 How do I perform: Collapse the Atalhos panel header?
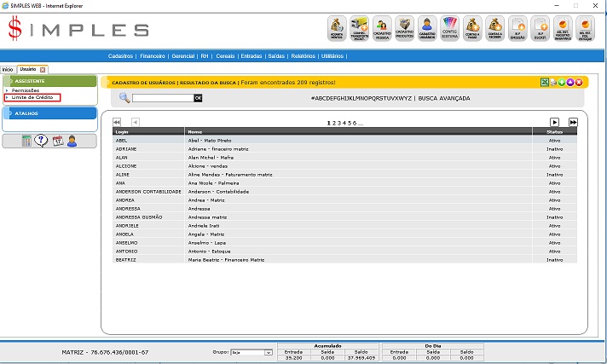pyautogui.click(x=49, y=113)
